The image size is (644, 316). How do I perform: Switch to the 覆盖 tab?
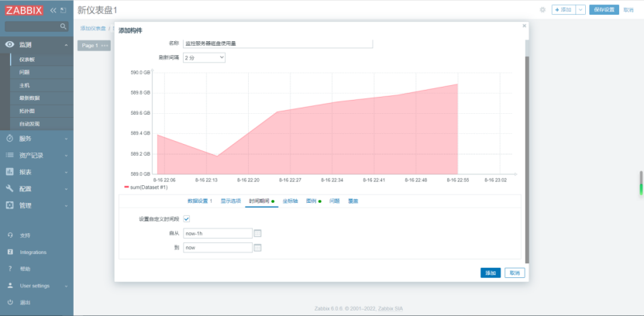(x=353, y=201)
